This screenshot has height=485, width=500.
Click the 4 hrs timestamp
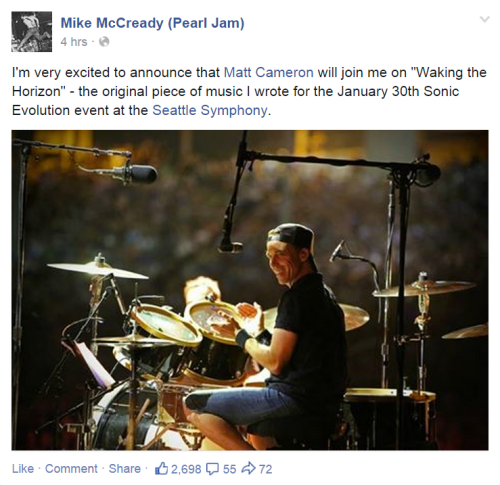pos(74,42)
